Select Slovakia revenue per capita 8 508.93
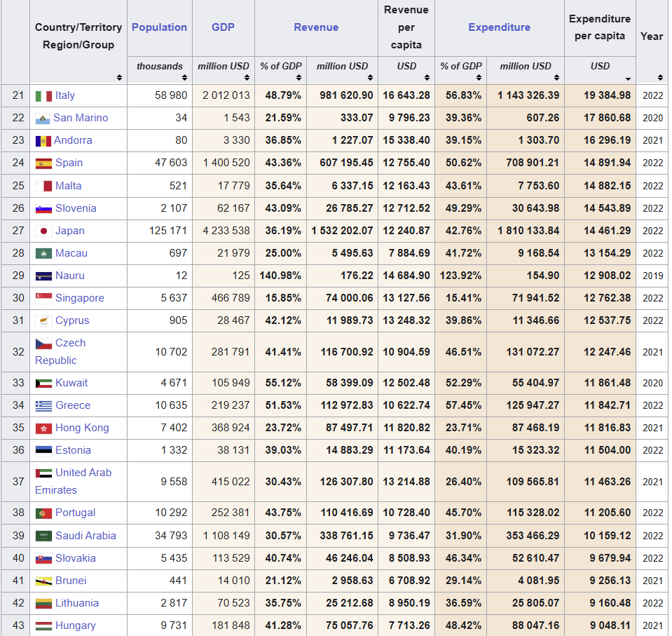672x636 pixels. click(x=409, y=558)
